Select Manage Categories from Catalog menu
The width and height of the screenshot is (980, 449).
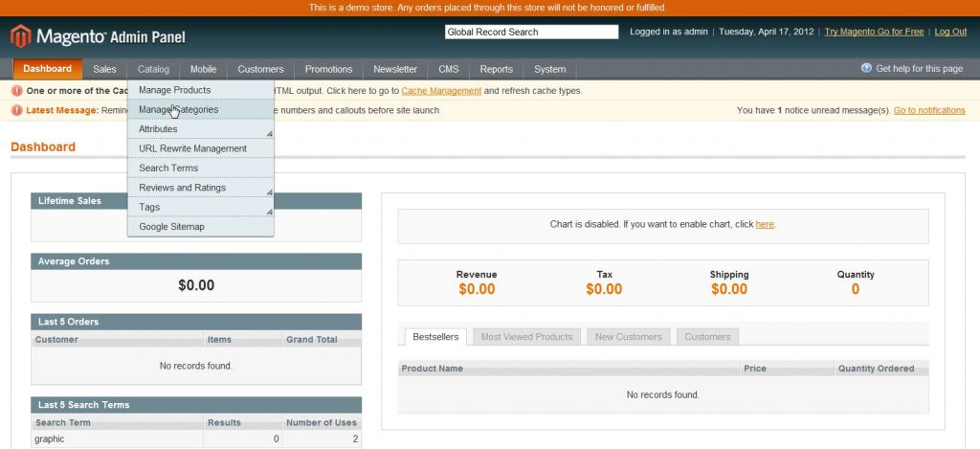[179, 110]
